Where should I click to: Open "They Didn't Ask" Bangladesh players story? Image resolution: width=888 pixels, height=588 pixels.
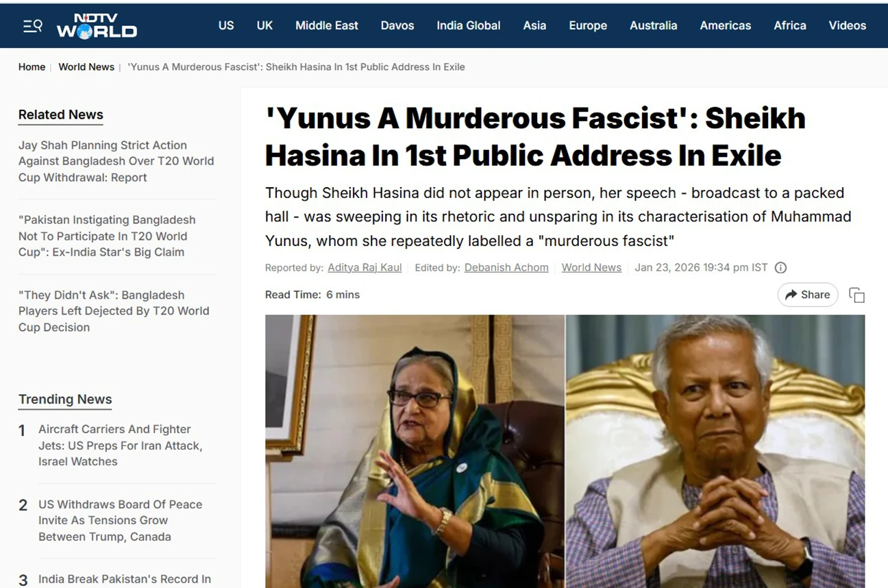click(114, 311)
